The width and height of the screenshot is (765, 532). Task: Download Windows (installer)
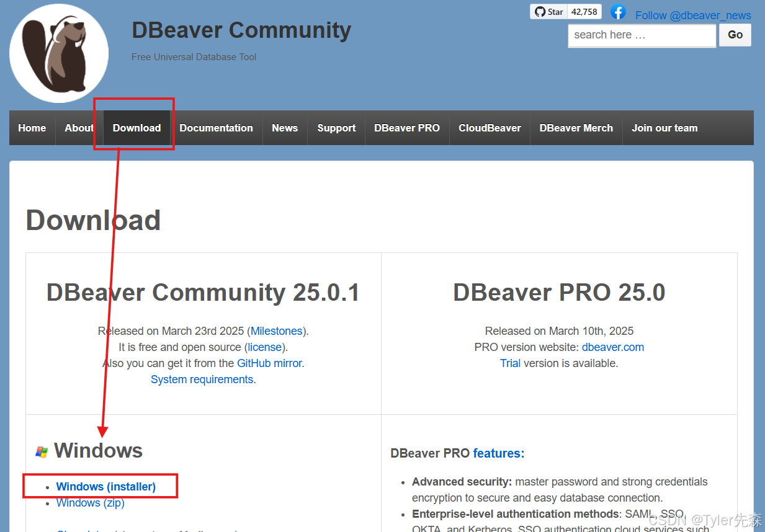(x=106, y=487)
